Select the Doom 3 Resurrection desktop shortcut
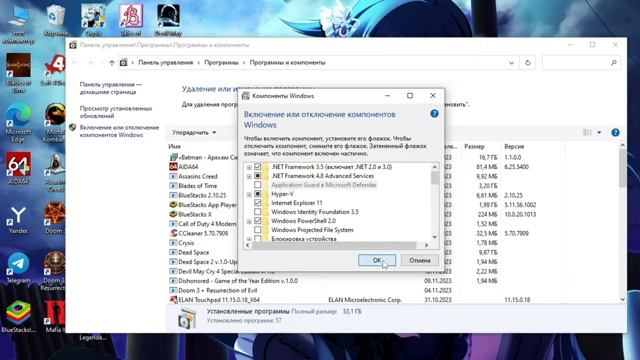 coord(54,271)
